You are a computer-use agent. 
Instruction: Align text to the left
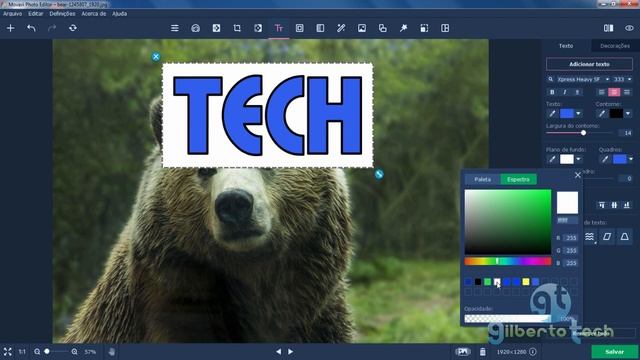(x=602, y=92)
